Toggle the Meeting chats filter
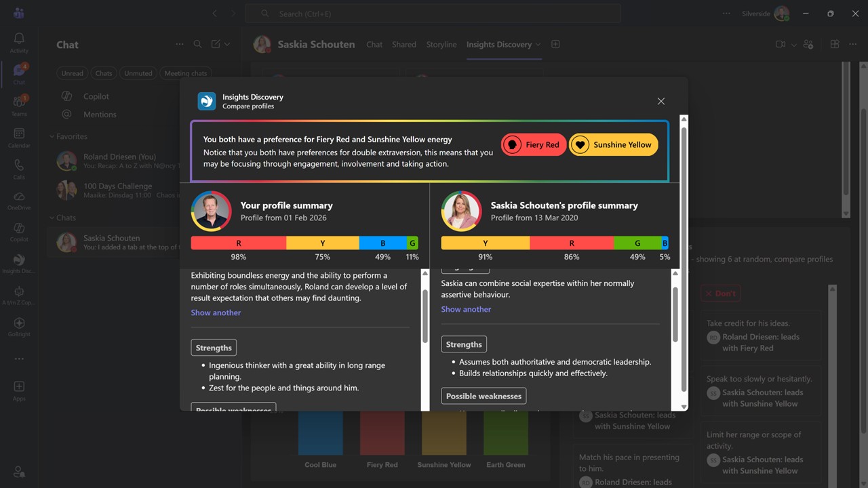The image size is (868, 488). click(x=185, y=73)
